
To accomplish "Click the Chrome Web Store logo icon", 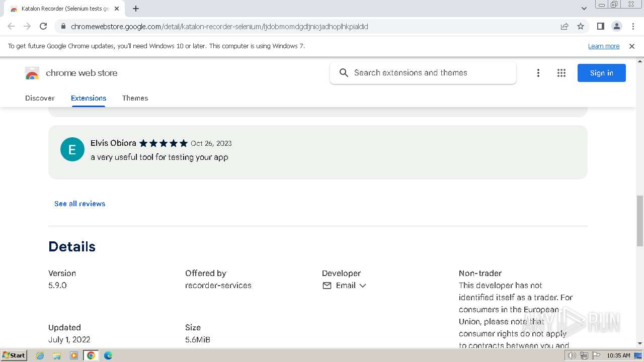I will click(32, 73).
